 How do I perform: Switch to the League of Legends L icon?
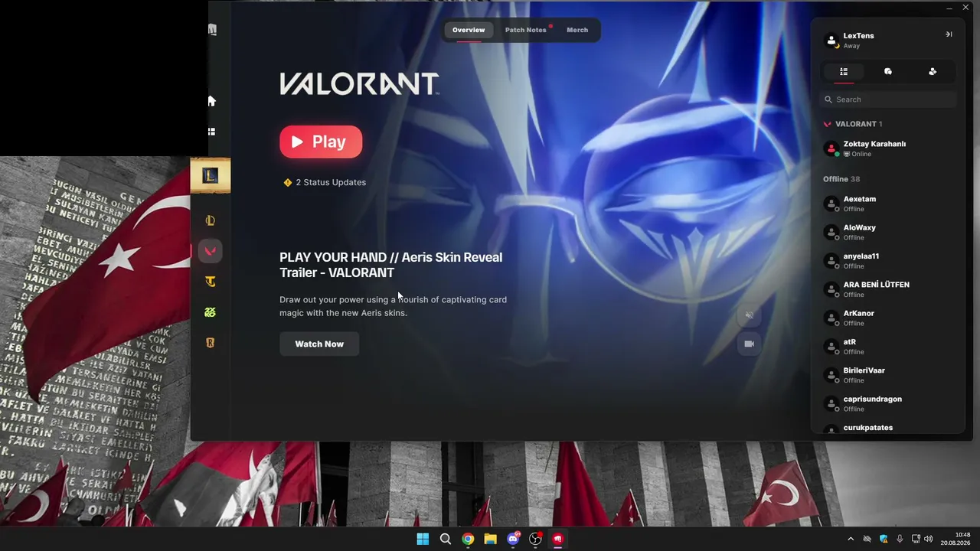point(211,220)
